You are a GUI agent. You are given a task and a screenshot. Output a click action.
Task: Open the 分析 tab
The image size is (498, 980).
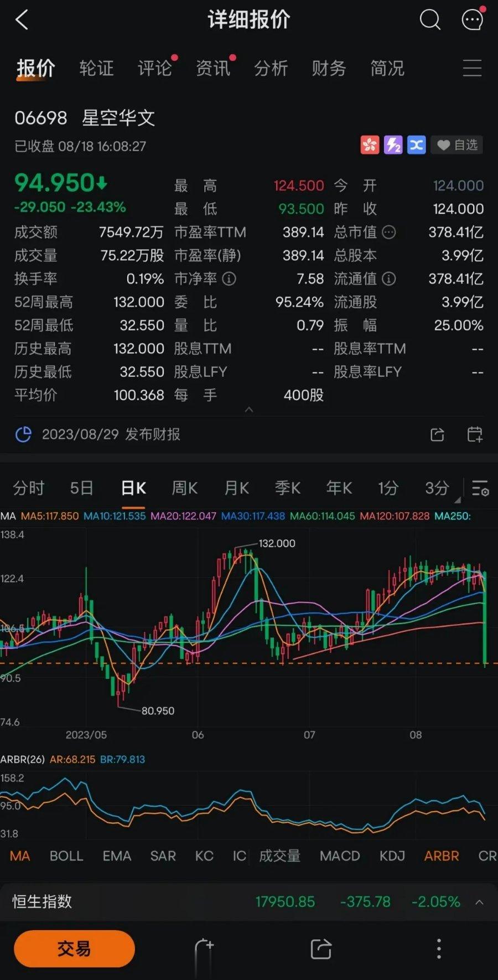point(271,68)
